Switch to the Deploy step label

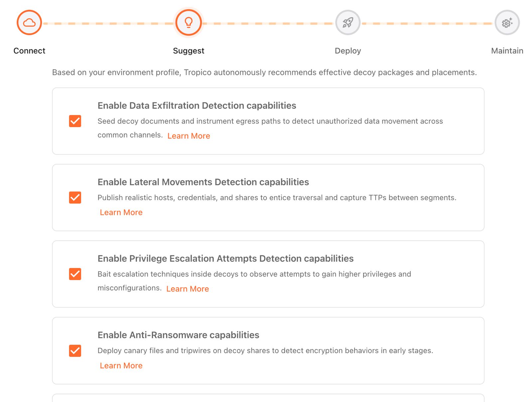click(x=348, y=51)
